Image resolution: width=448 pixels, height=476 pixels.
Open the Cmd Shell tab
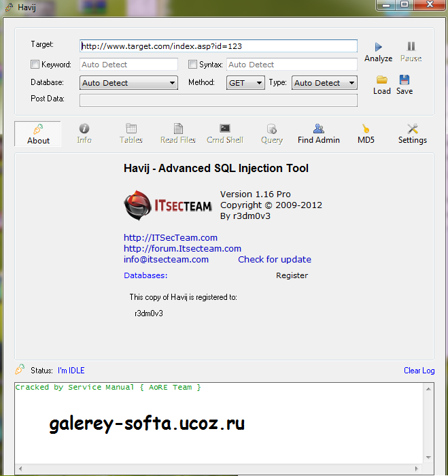225,134
